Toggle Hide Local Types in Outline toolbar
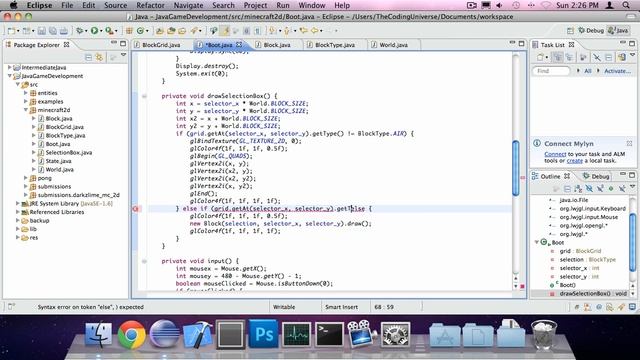Image resolution: width=640 pixels, height=360 pixels. 622,189
